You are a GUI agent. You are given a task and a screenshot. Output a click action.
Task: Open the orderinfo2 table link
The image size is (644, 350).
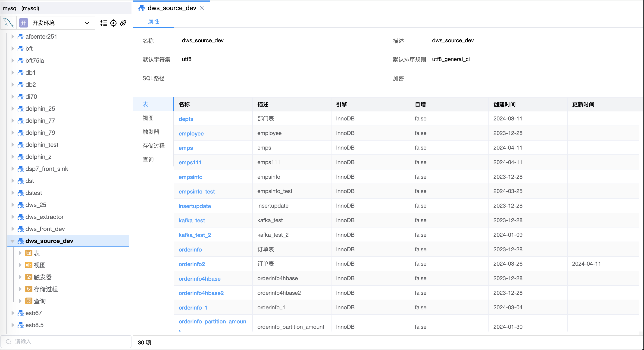coord(192,263)
